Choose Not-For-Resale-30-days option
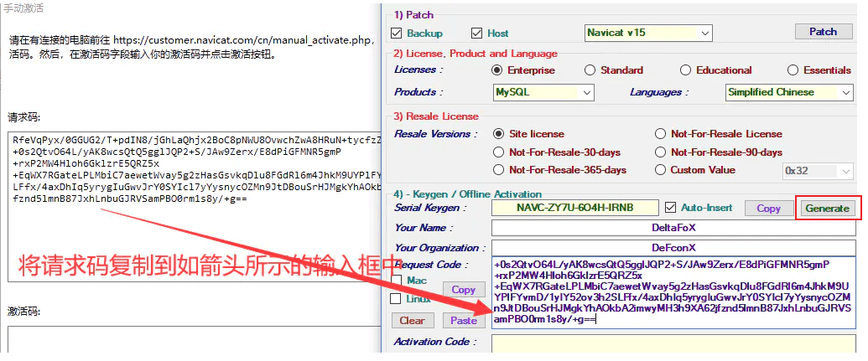The image size is (868, 361). 500,152
